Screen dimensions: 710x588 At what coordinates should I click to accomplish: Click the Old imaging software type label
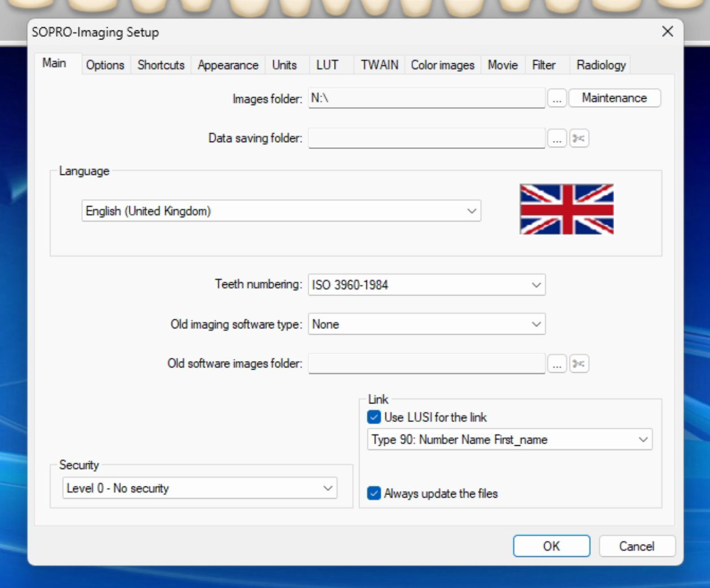(x=236, y=324)
